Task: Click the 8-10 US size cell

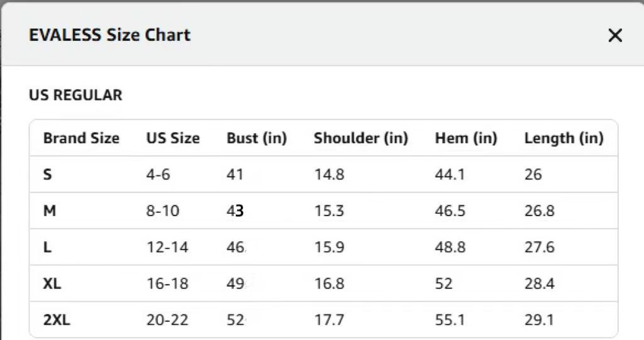Action: 163,211
